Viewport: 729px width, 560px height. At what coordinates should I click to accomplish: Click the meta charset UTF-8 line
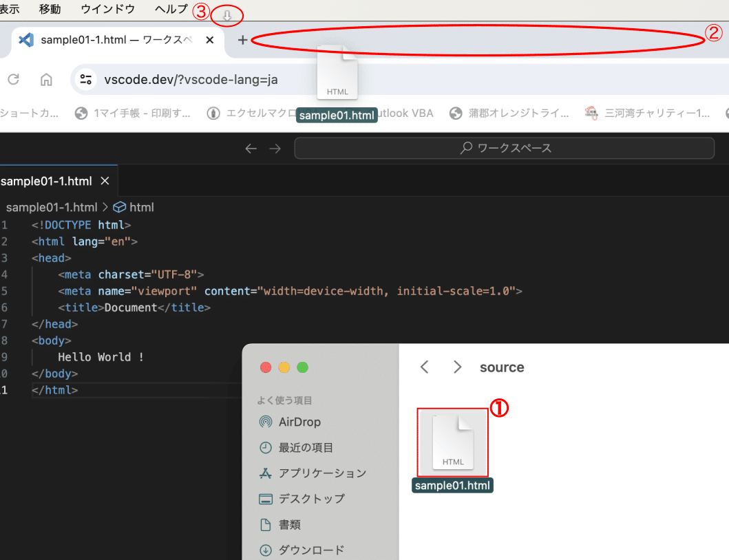(x=131, y=274)
